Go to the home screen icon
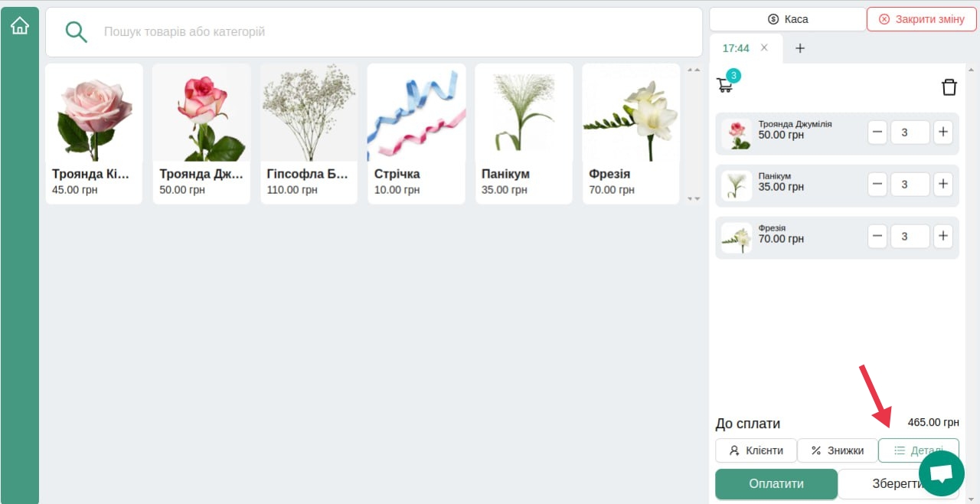Viewport: 980px width, 504px height. [20, 26]
